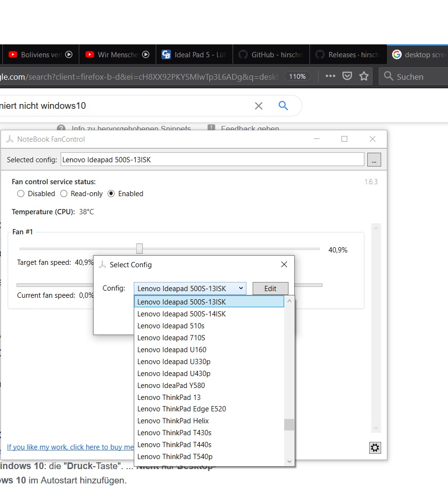Click the Firefox Suchen search box
This screenshot has width=448, height=492.
pos(414,76)
